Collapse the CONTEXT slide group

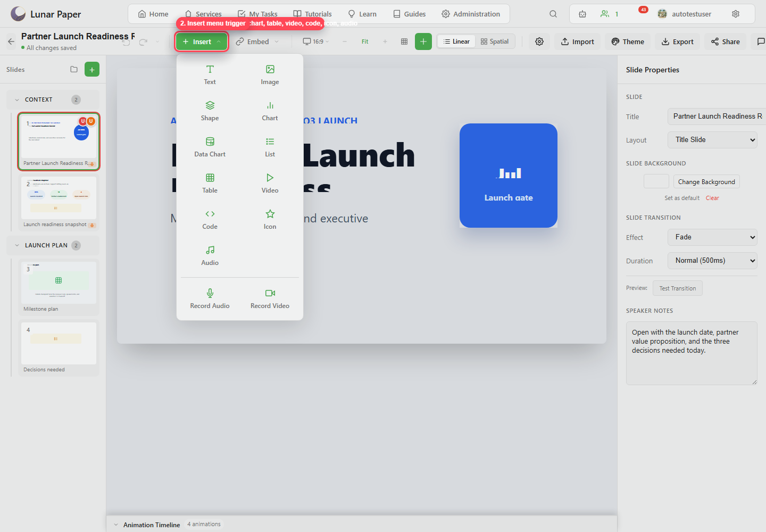coord(17,99)
